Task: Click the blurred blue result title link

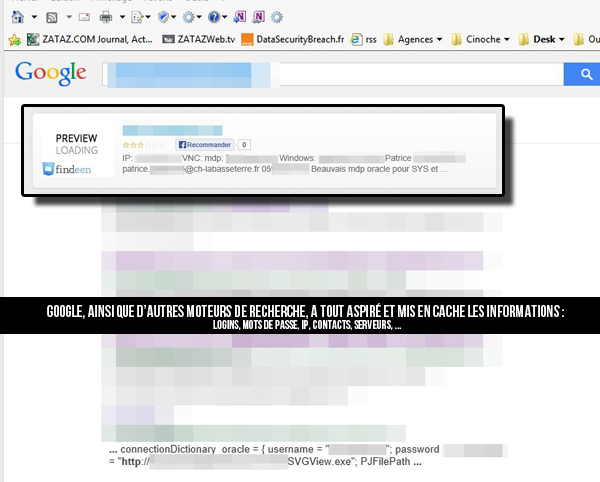Action: (172, 130)
